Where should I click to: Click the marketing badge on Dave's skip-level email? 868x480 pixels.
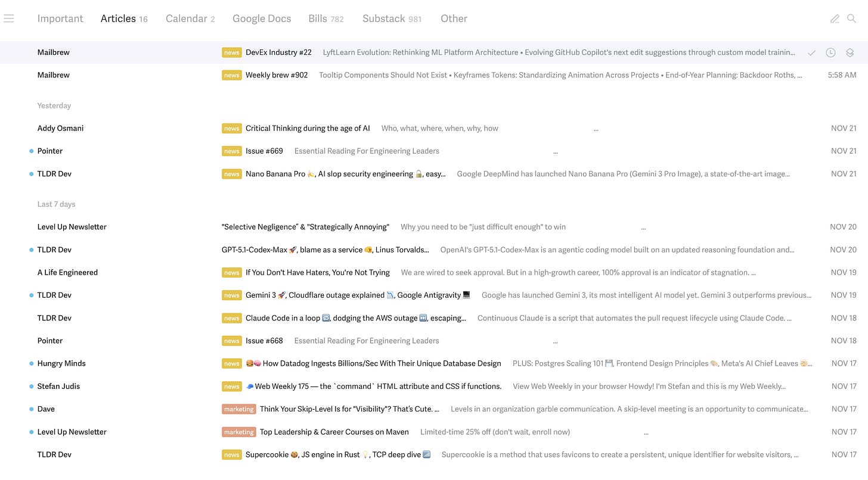pyautogui.click(x=238, y=409)
